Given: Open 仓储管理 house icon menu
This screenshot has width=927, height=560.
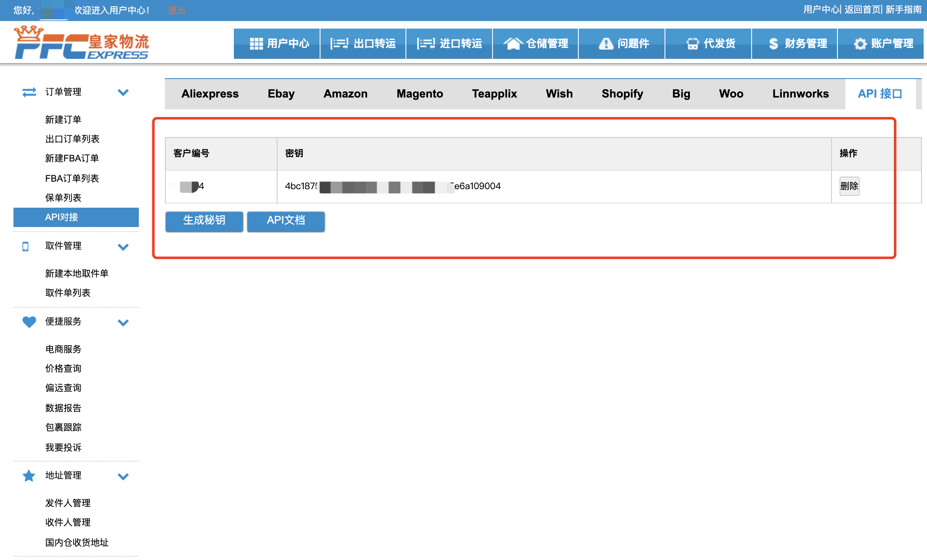Looking at the screenshot, I should 513,44.
